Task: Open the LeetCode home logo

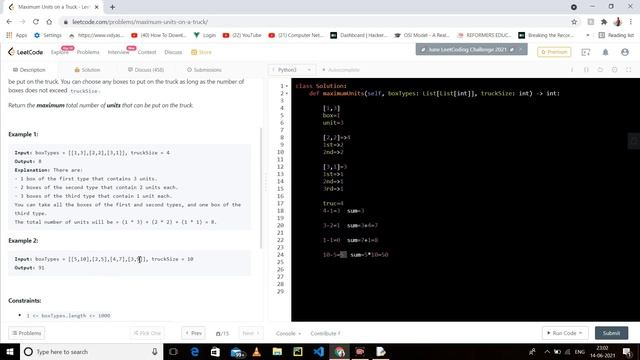Action: (25, 52)
